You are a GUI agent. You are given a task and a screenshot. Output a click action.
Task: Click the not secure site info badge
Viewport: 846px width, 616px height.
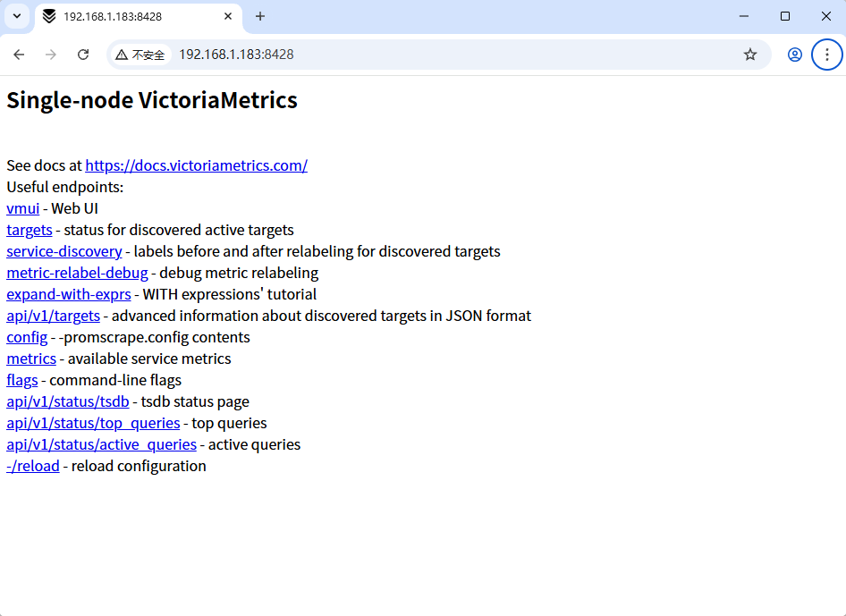pyautogui.click(x=140, y=55)
